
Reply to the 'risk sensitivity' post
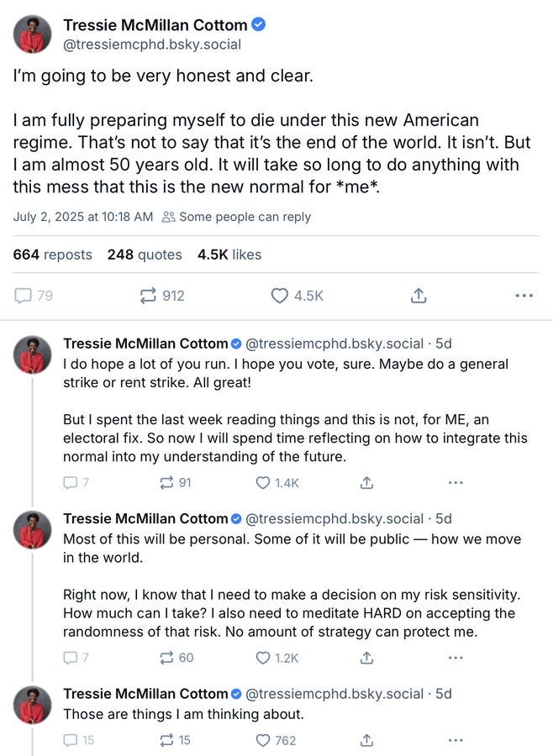(71, 658)
